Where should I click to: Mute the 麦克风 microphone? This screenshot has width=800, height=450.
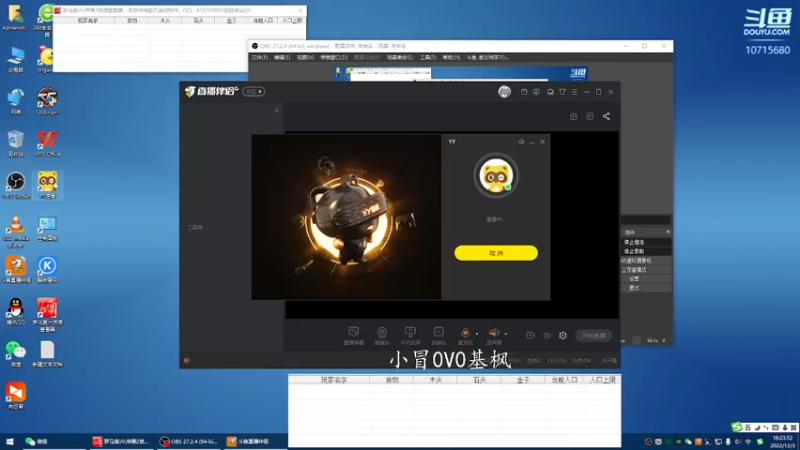pos(465,336)
